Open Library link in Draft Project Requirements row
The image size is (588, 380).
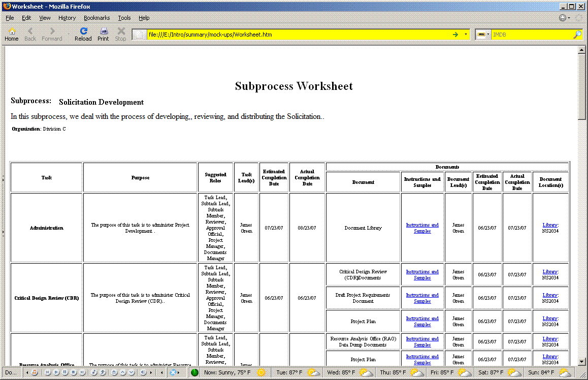click(550, 295)
